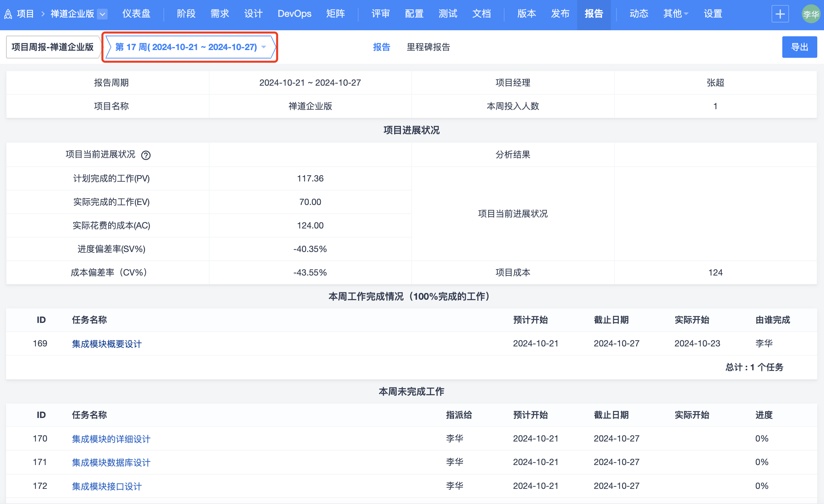Image resolution: width=824 pixels, height=504 pixels.
Task: Open task 集成模块的详细设计 link
Action: click(111, 439)
